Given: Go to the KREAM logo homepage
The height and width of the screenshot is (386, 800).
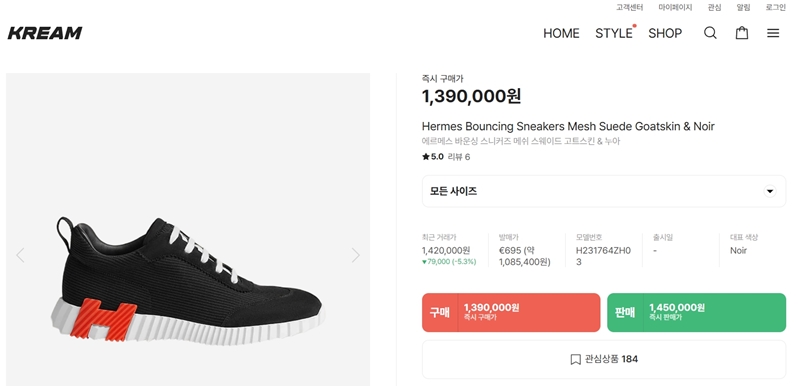Looking at the screenshot, I should pos(45,33).
